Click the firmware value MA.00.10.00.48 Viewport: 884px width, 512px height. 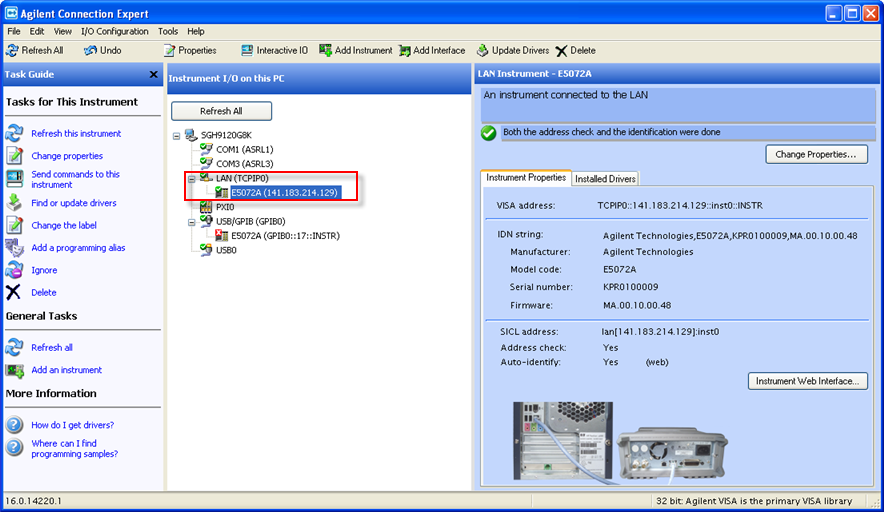click(637, 306)
